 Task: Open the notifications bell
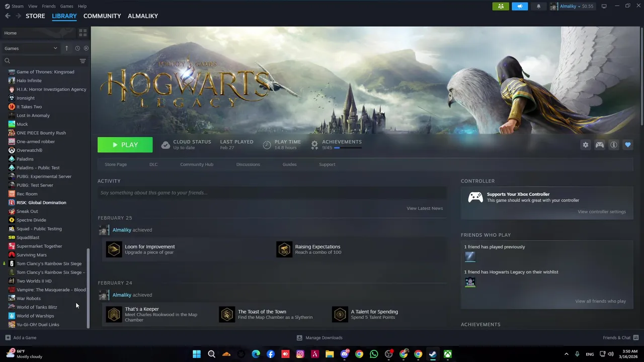tap(538, 6)
